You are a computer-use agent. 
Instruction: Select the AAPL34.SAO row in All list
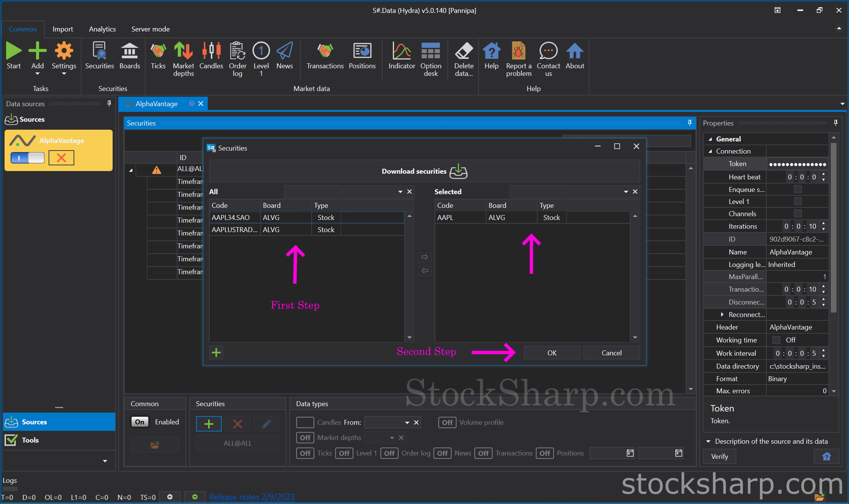306,218
